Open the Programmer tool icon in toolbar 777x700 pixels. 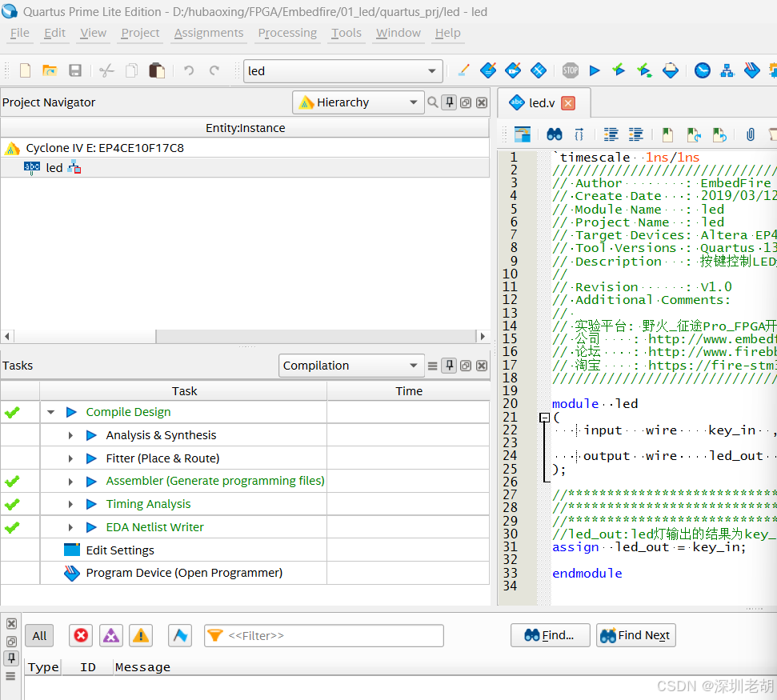[751, 70]
